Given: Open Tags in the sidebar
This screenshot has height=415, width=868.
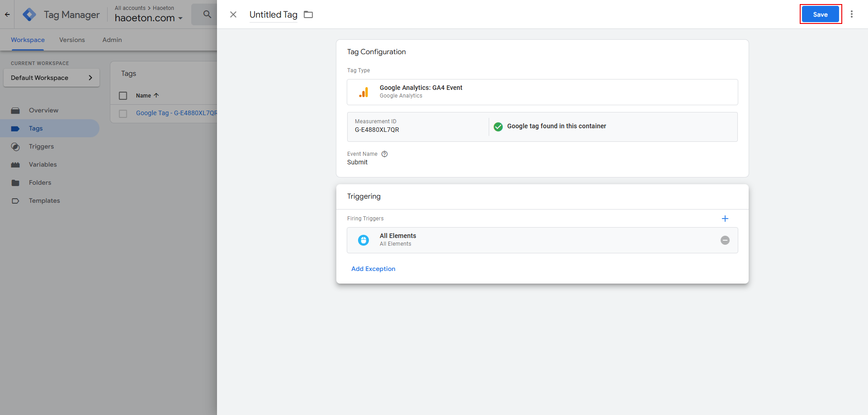Looking at the screenshot, I should tap(50, 128).
